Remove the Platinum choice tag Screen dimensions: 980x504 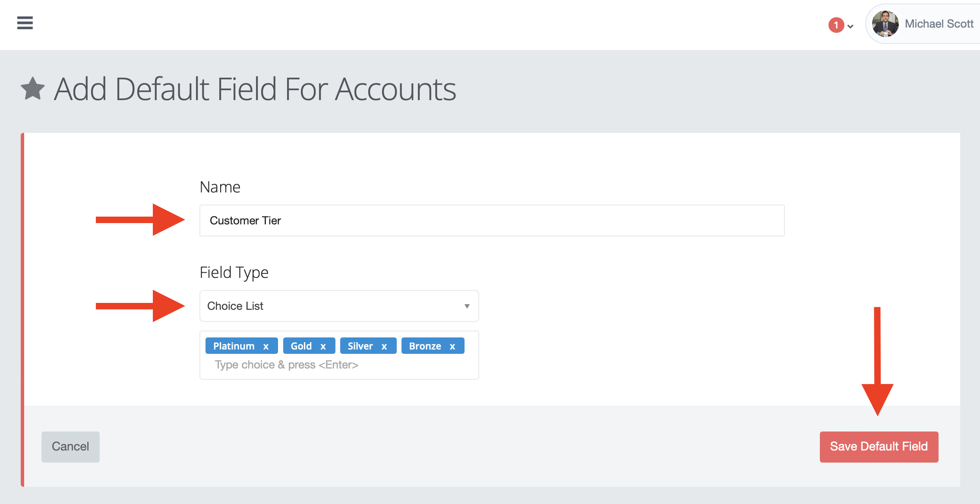click(x=266, y=346)
